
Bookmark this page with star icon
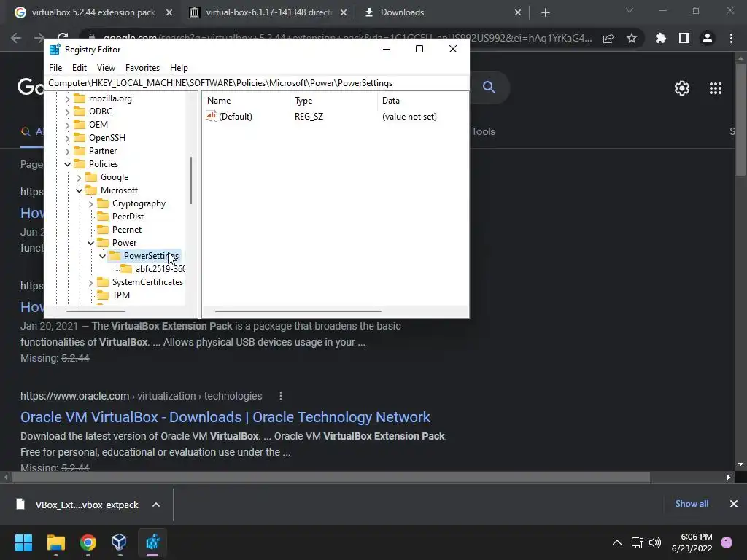pyautogui.click(x=632, y=38)
